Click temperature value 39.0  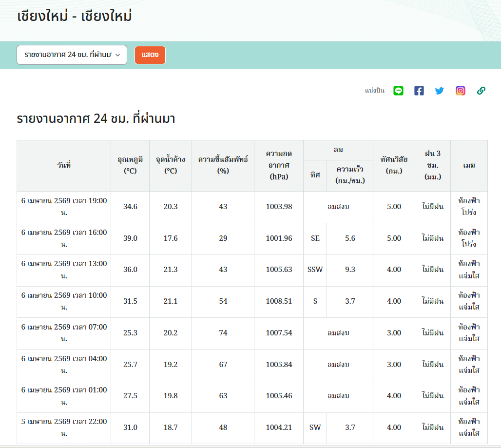point(130,238)
